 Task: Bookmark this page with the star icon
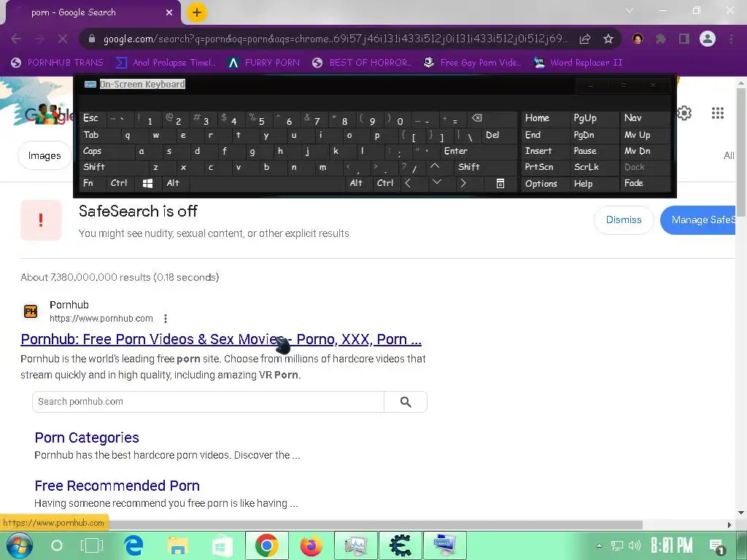click(608, 39)
